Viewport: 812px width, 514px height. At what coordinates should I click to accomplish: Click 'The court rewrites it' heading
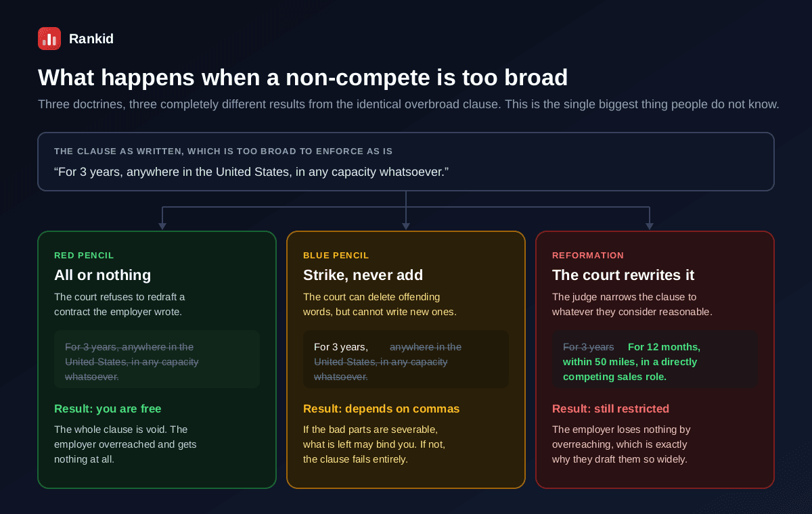click(623, 275)
